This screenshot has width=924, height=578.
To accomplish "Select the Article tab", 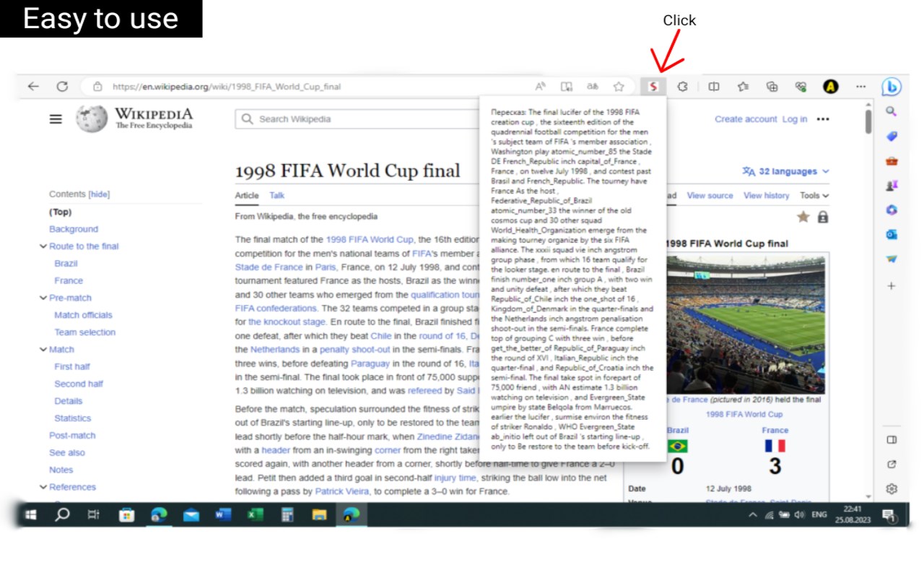I will pos(247,196).
